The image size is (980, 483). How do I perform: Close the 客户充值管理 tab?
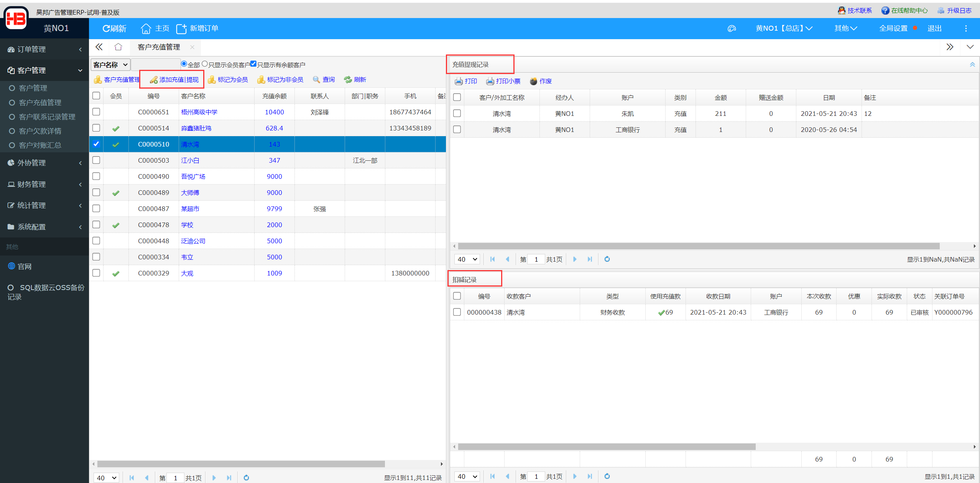[x=192, y=47]
